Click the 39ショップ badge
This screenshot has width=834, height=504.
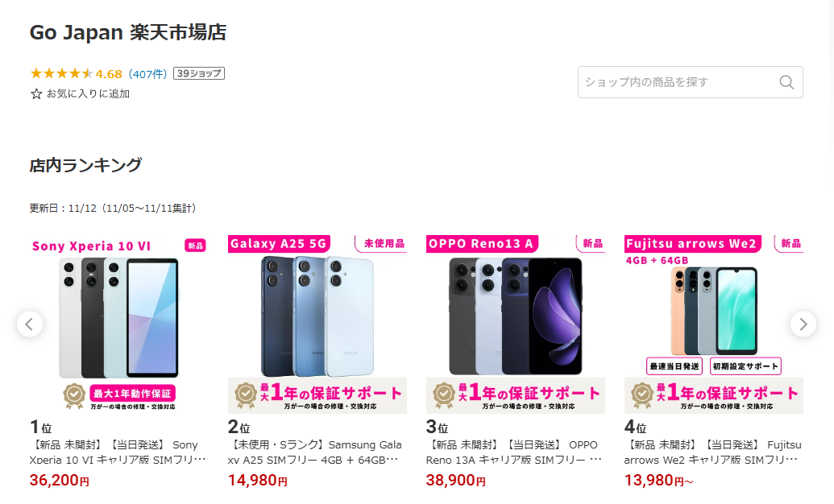point(199,73)
